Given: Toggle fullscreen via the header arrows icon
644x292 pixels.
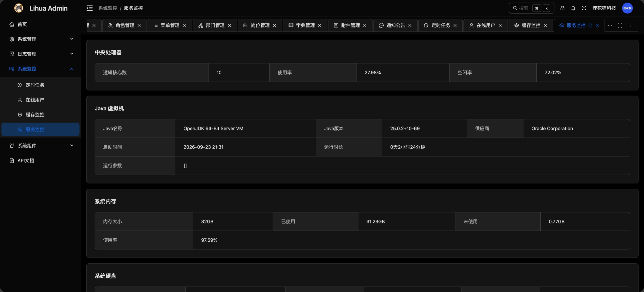Looking at the screenshot, I should [x=584, y=8].
